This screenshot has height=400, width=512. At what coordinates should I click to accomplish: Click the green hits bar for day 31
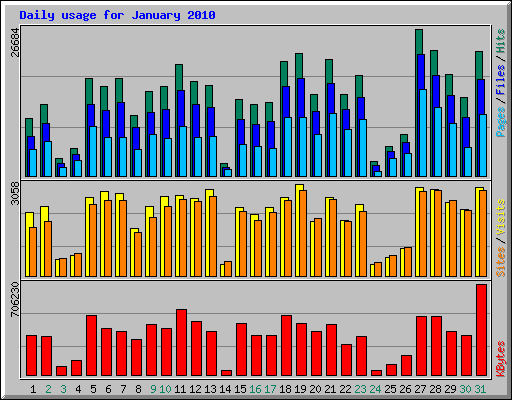(479, 65)
